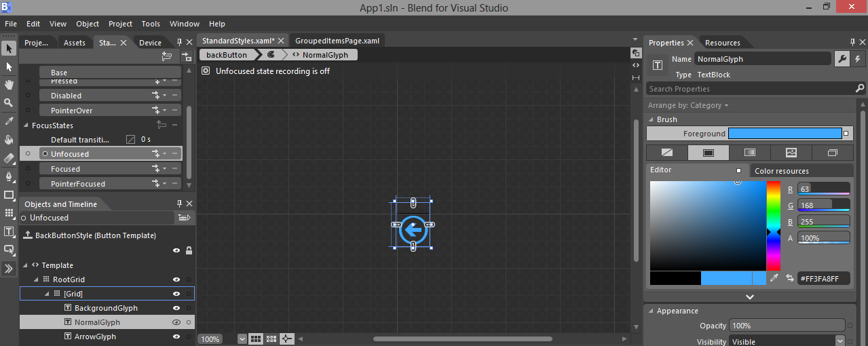Select the Grid layout panel tool

coord(9,213)
